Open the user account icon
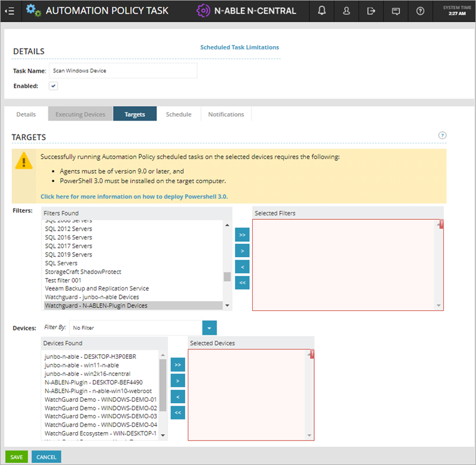The height and width of the screenshot is (465, 476). click(x=346, y=11)
